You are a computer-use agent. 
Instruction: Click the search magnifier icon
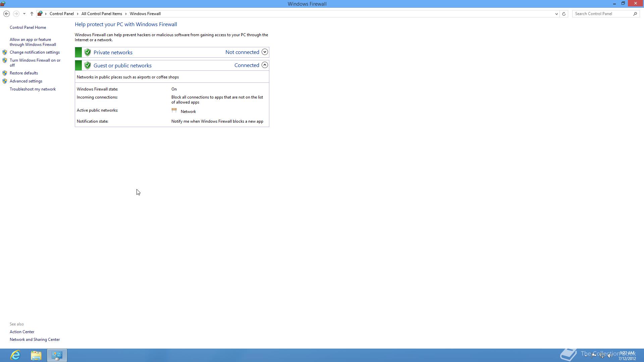click(635, 14)
